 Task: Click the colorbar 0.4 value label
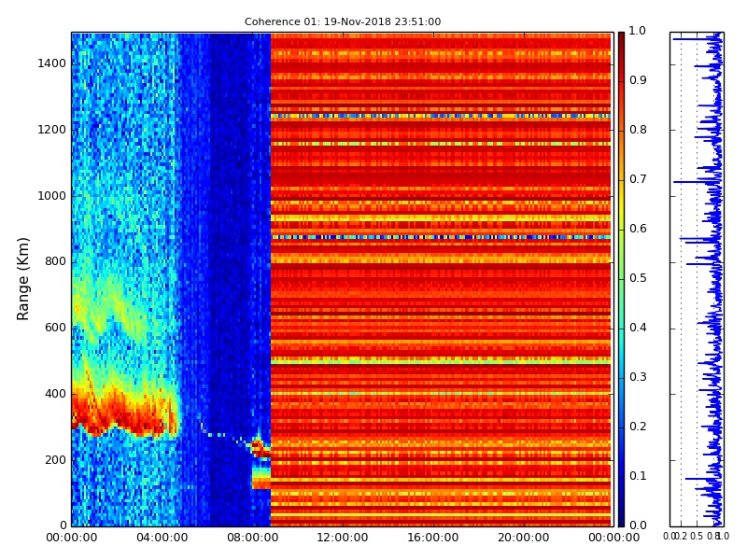click(x=638, y=329)
